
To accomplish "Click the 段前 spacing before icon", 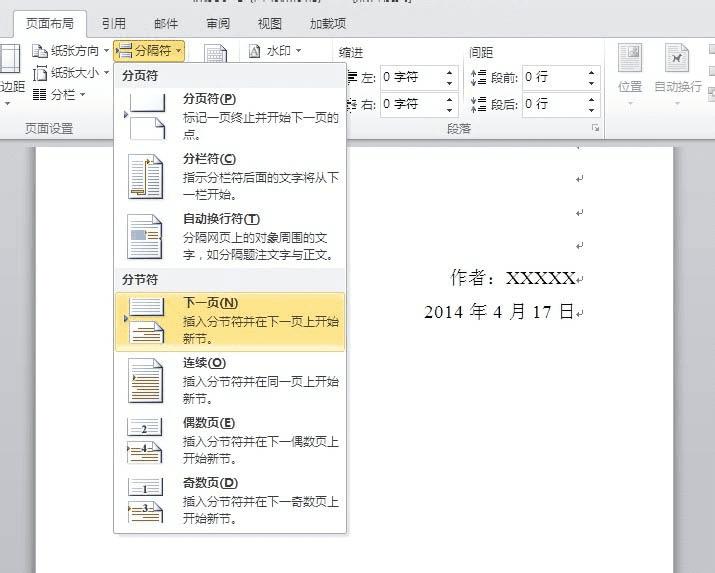I will click(478, 77).
